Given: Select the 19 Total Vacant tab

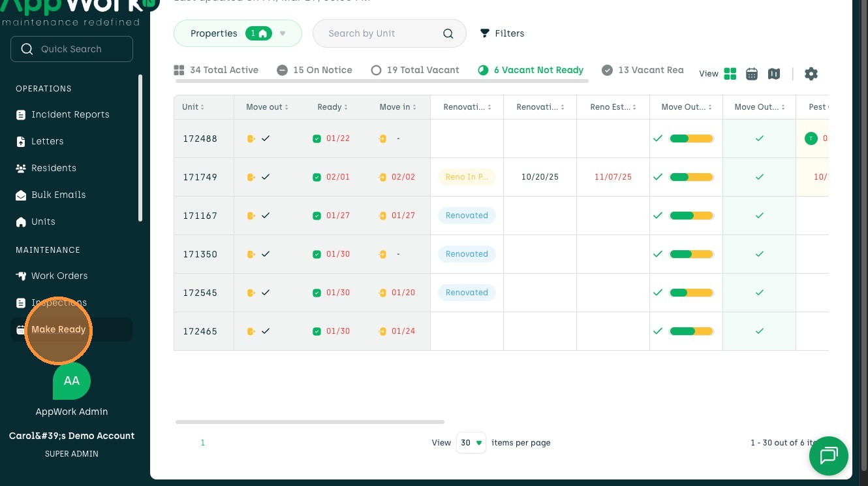Looking at the screenshot, I should (x=415, y=70).
